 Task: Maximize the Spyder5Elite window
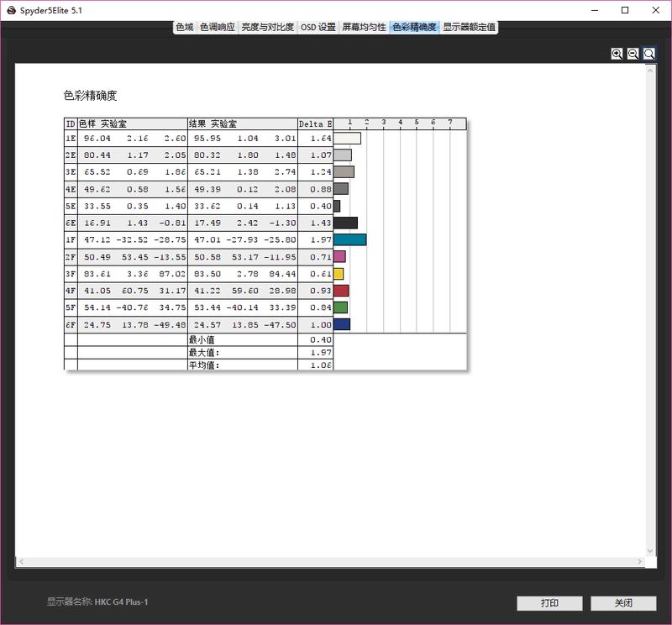point(625,10)
